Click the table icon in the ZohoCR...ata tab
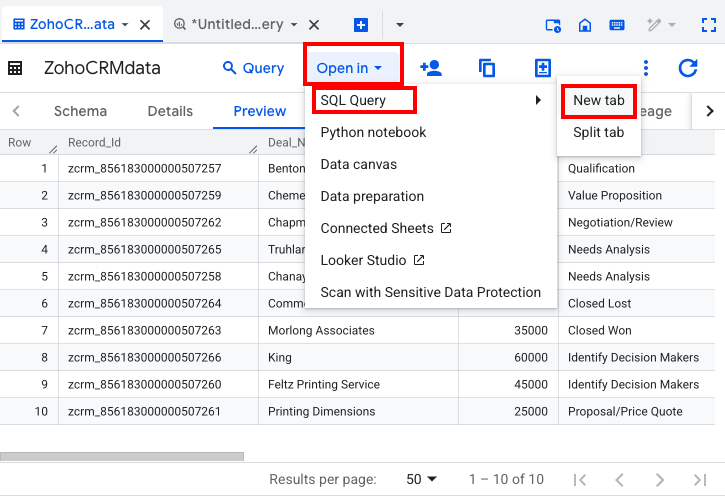 18,24
